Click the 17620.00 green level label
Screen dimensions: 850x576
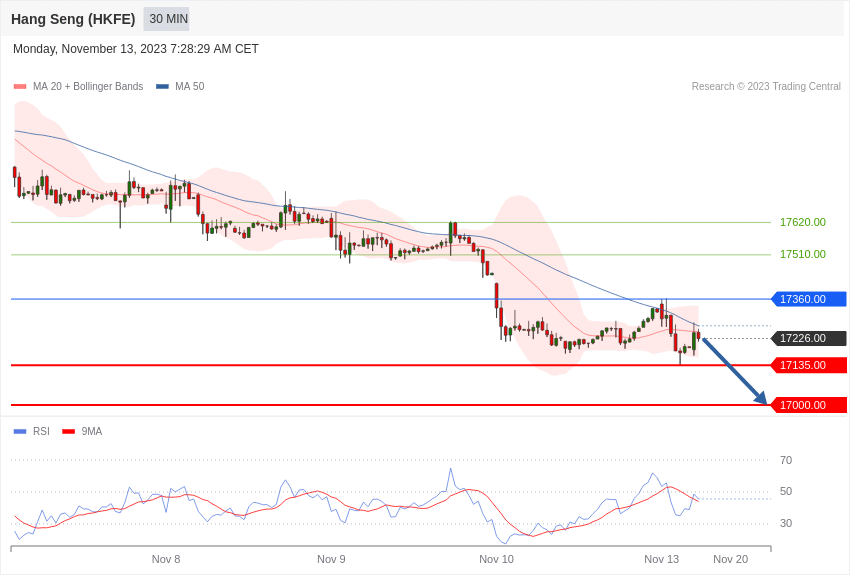click(802, 222)
